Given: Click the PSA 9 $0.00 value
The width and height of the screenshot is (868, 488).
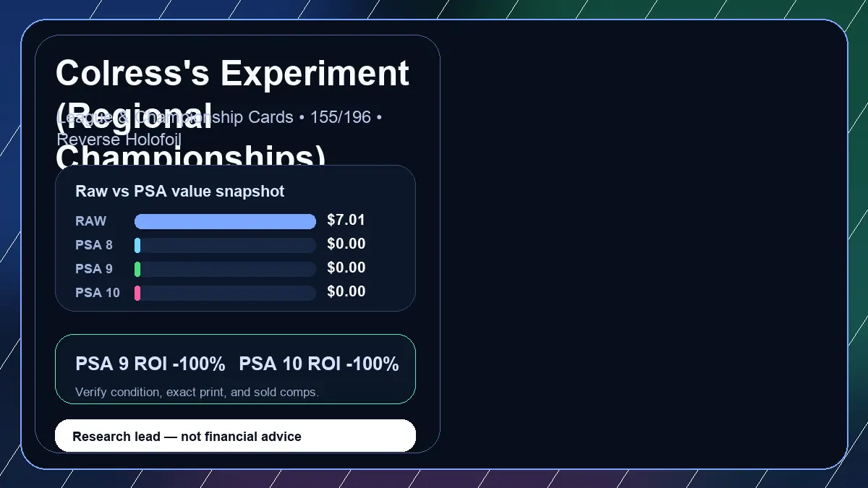Looking at the screenshot, I should (346, 267).
